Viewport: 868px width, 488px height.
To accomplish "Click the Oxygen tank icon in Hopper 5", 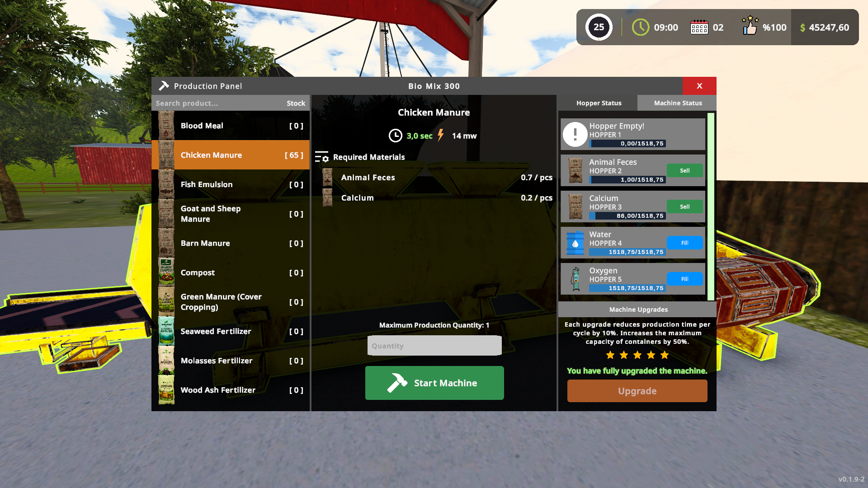I will [x=575, y=279].
